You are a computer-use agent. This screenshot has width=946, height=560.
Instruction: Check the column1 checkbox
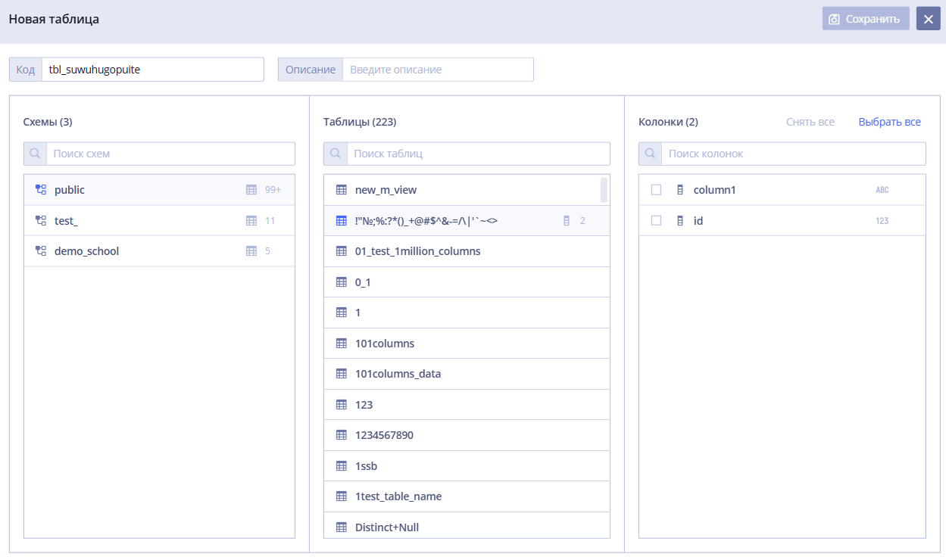pos(657,190)
